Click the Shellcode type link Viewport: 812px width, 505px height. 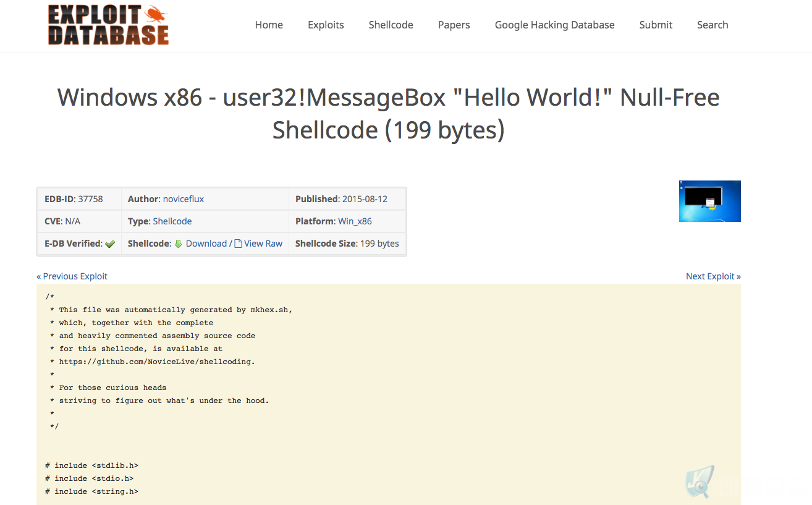[172, 221]
